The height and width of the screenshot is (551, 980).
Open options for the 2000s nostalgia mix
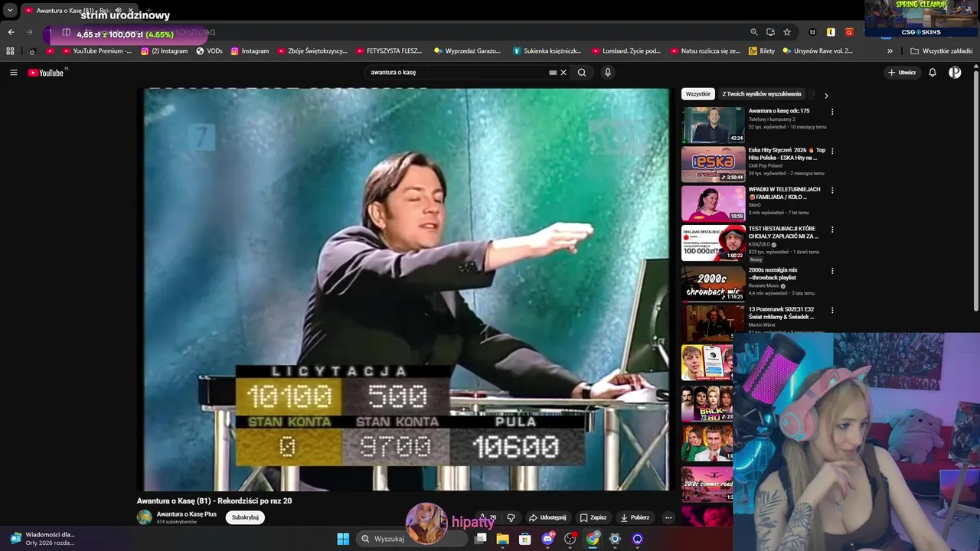coord(832,271)
